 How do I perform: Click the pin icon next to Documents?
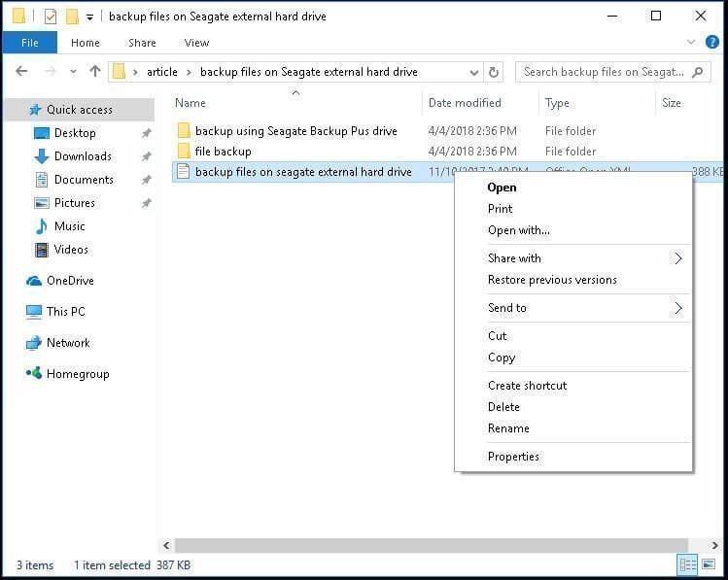pos(146,180)
